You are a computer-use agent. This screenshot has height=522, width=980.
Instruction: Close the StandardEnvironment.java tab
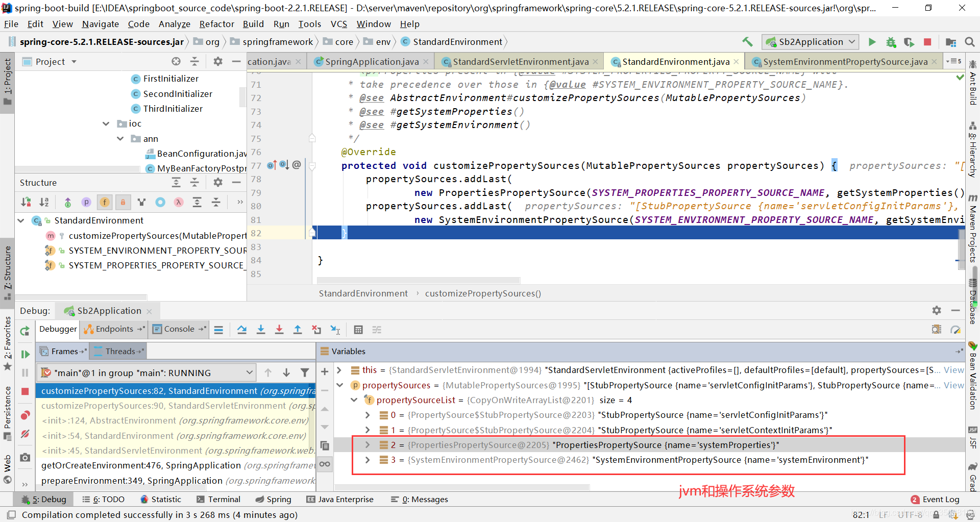(x=736, y=62)
